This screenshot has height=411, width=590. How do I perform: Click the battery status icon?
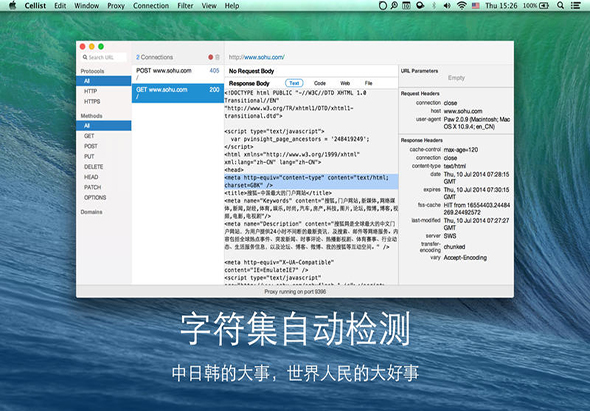click(x=544, y=5)
